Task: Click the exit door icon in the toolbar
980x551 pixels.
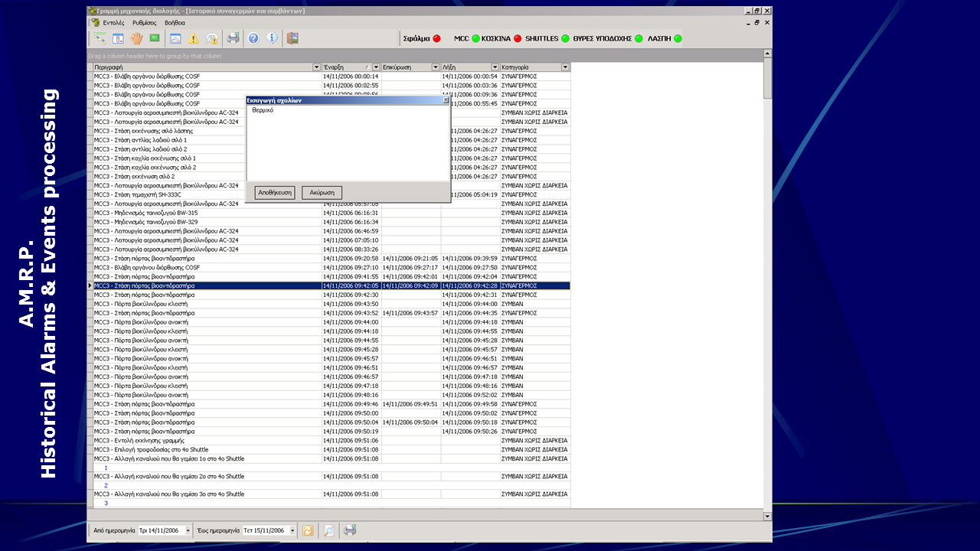Action: (292, 38)
